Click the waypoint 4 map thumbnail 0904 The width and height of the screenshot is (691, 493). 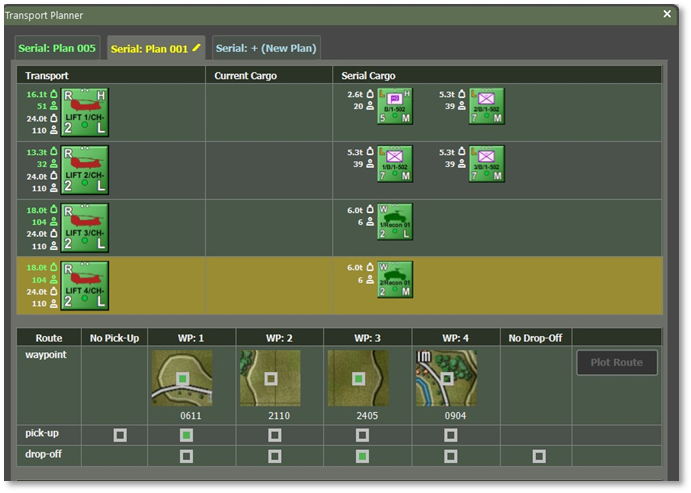[x=446, y=378]
